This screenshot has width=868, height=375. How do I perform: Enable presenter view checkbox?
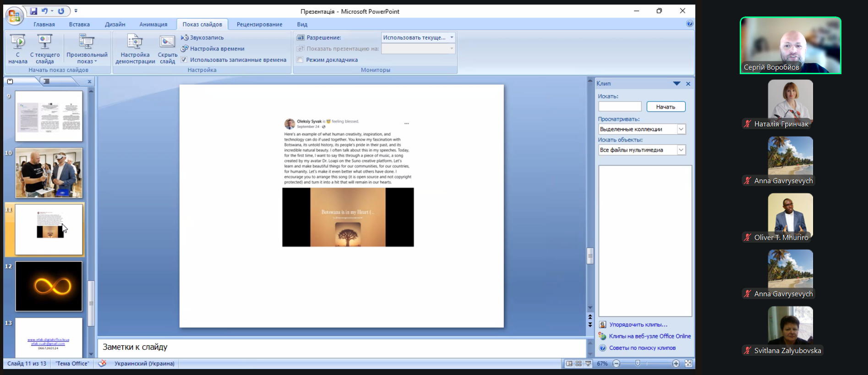click(x=300, y=60)
